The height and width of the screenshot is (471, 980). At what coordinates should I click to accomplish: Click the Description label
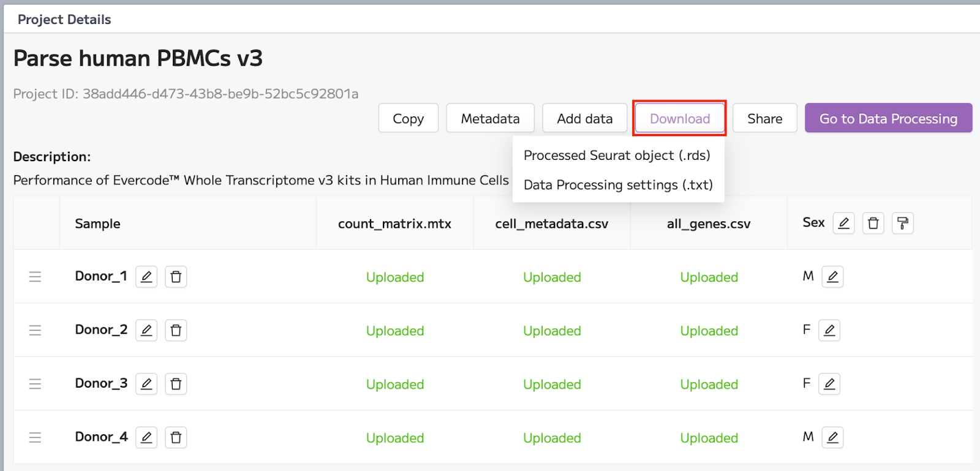(52, 157)
